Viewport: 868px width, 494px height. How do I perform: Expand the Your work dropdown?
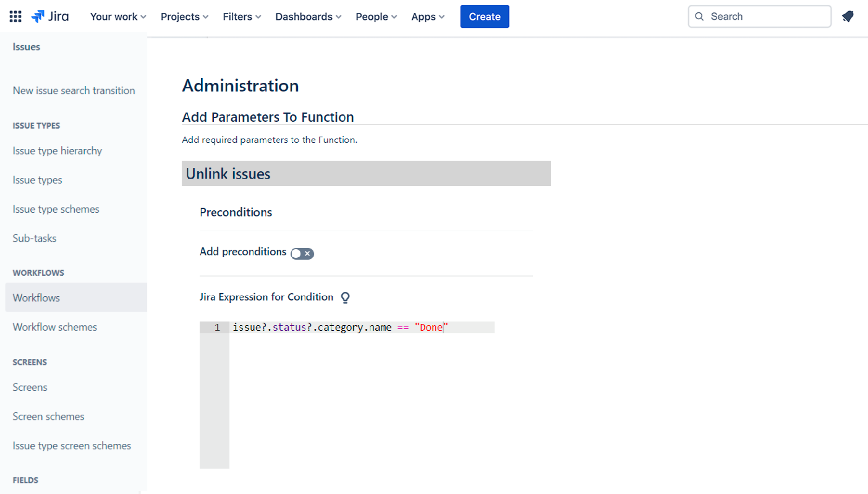tap(118, 17)
